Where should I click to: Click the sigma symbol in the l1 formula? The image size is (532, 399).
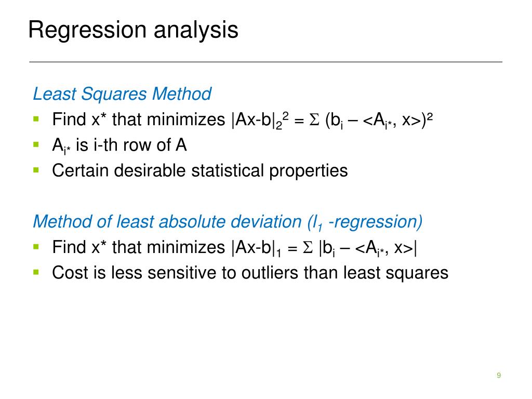pyautogui.click(x=308, y=247)
